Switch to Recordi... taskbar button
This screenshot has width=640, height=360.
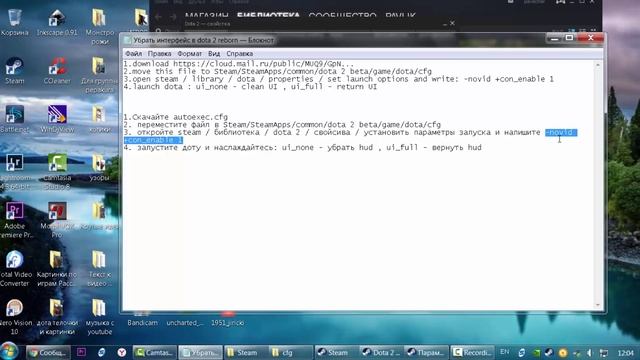[472, 352]
